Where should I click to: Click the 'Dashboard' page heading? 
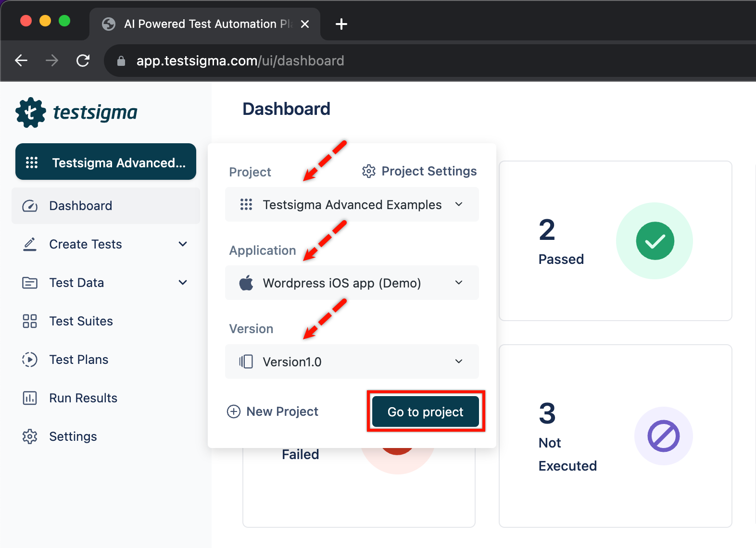click(x=286, y=109)
